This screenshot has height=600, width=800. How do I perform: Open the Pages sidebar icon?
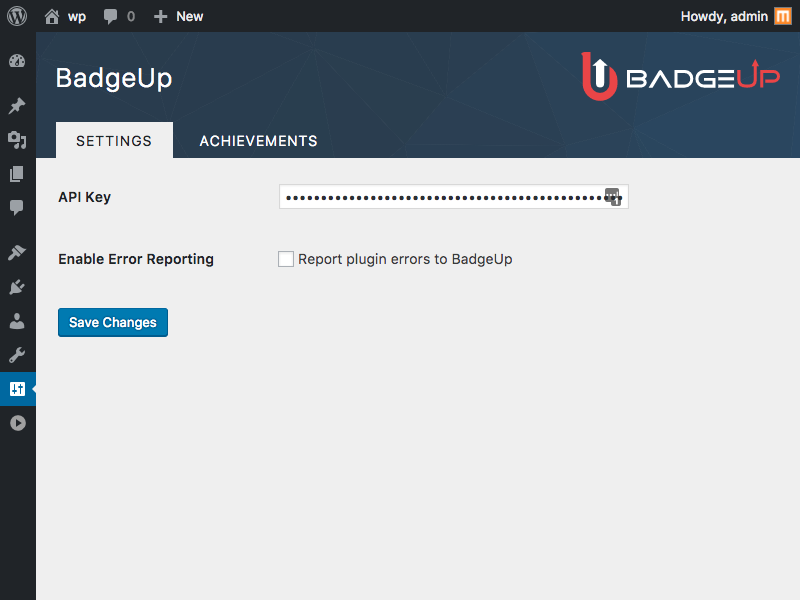(17, 173)
